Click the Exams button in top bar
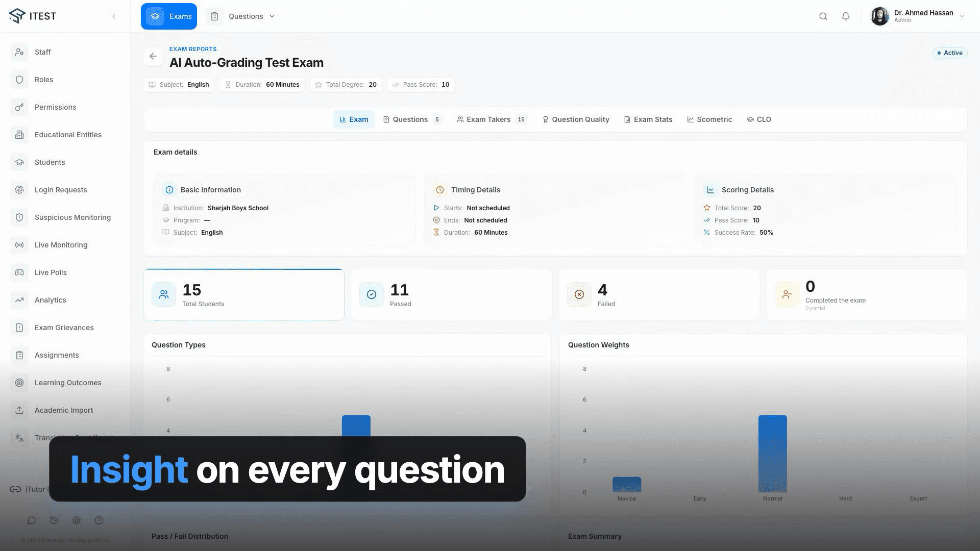 tap(169, 16)
